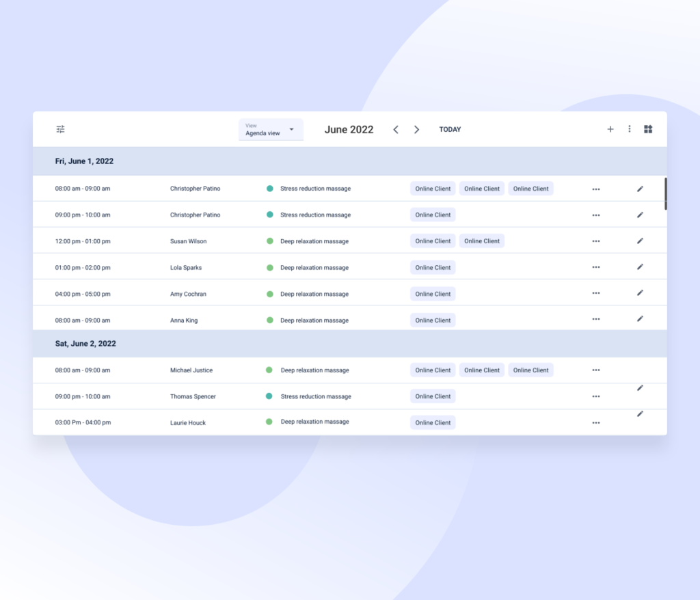Open the Agenda view dropdown

271,129
